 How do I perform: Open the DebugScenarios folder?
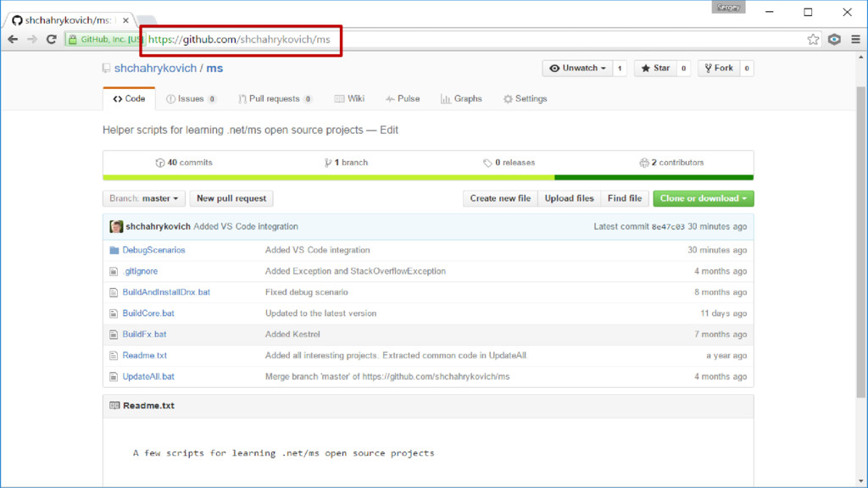click(154, 250)
